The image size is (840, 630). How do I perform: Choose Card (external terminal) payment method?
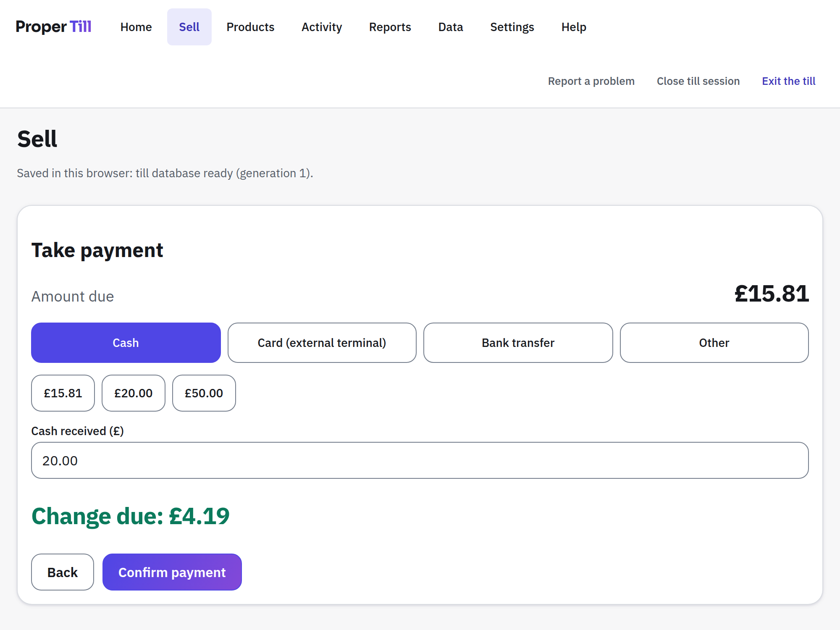[x=322, y=343]
